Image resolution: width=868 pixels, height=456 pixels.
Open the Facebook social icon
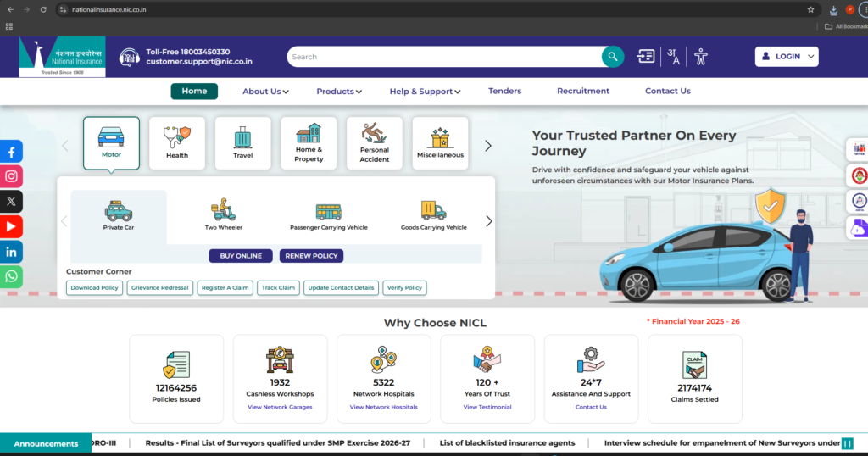pyautogui.click(x=11, y=152)
